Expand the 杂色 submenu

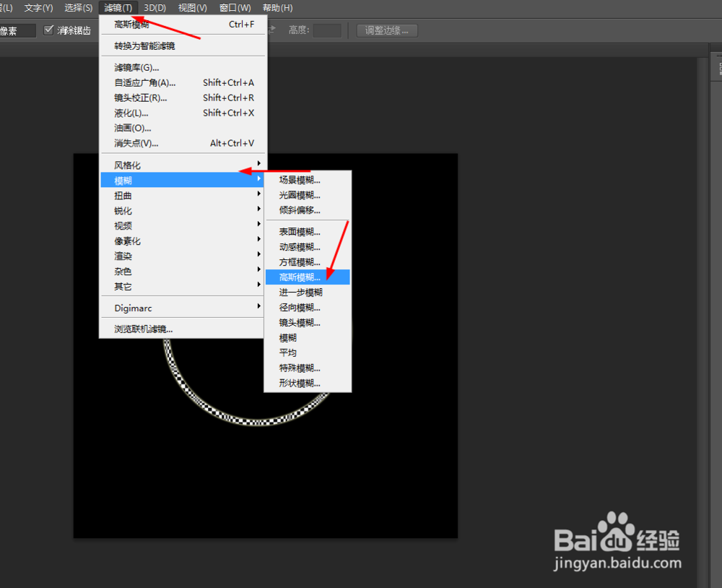pyautogui.click(x=182, y=272)
